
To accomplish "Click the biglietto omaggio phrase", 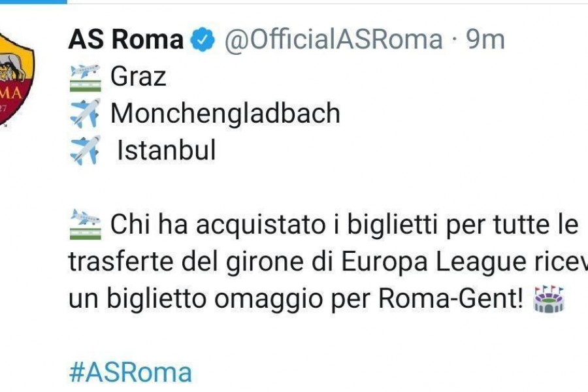I will pos(216,299).
